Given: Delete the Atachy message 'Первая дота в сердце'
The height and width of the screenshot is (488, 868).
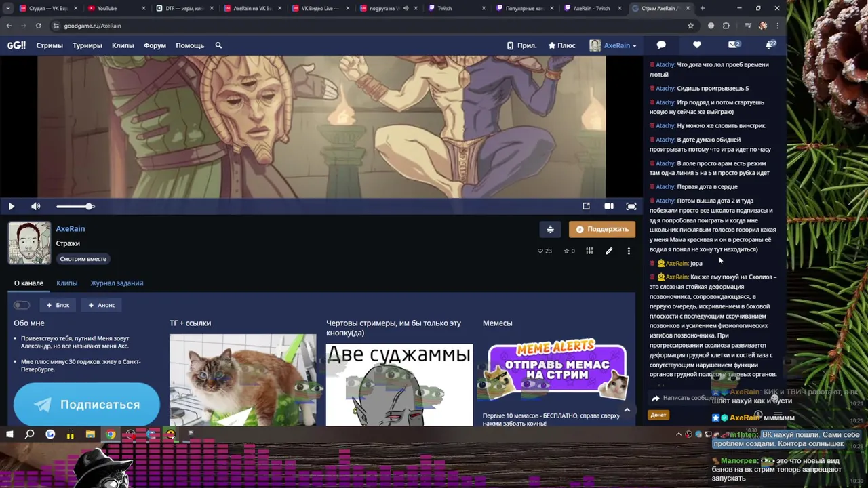Looking at the screenshot, I should (x=652, y=187).
